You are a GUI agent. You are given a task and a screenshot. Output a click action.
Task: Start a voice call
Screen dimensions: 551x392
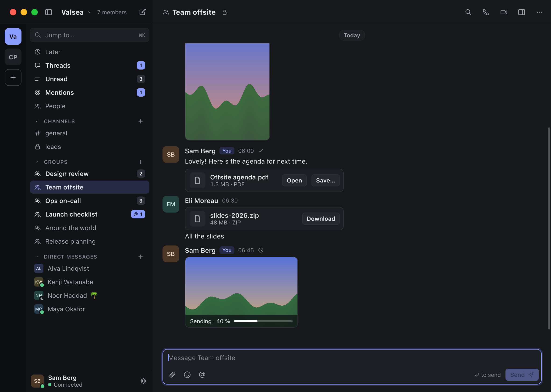[x=486, y=12]
